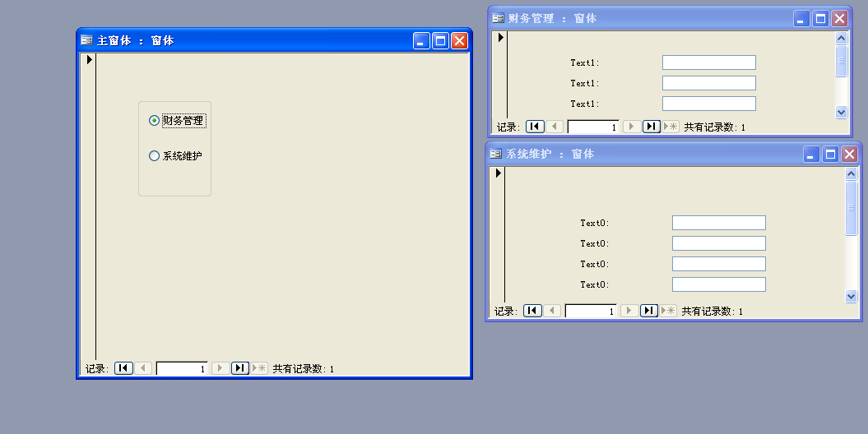Click scrollbar thumb in 系统维护 window
The height and width of the screenshot is (434, 868).
pos(851,208)
